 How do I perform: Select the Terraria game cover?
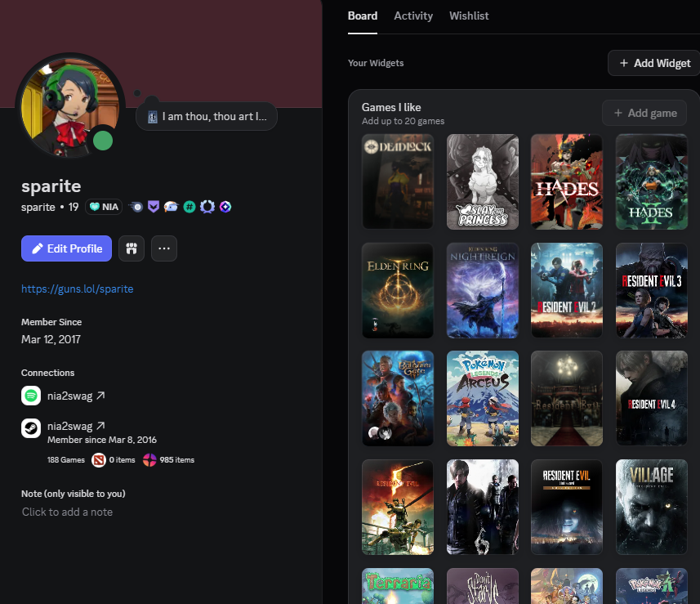tap(398, 586)
